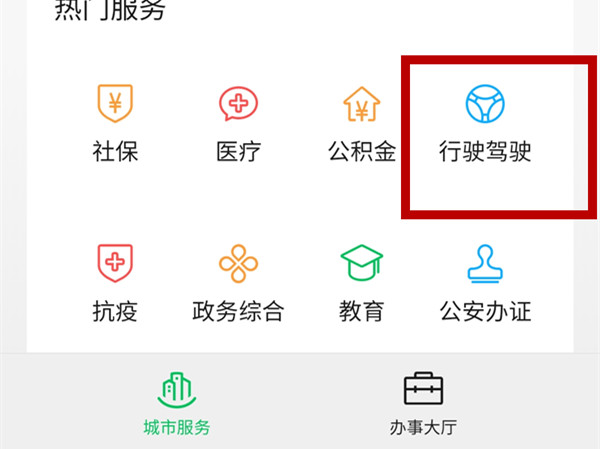This screenshot has height=449, width=600.
Task: Open the 公积金 orange house icon
Action: [362, 104]
